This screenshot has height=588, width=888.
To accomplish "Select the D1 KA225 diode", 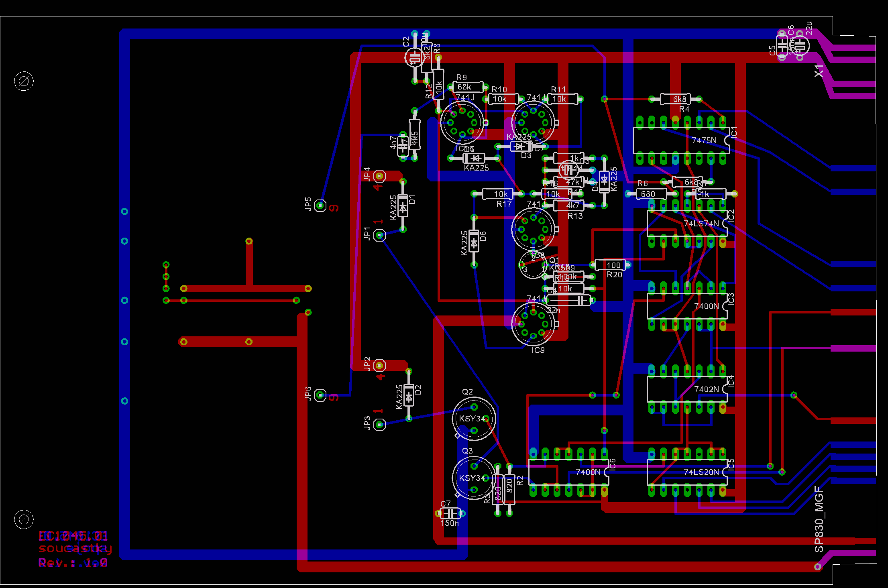I will [x=403, y=205].
